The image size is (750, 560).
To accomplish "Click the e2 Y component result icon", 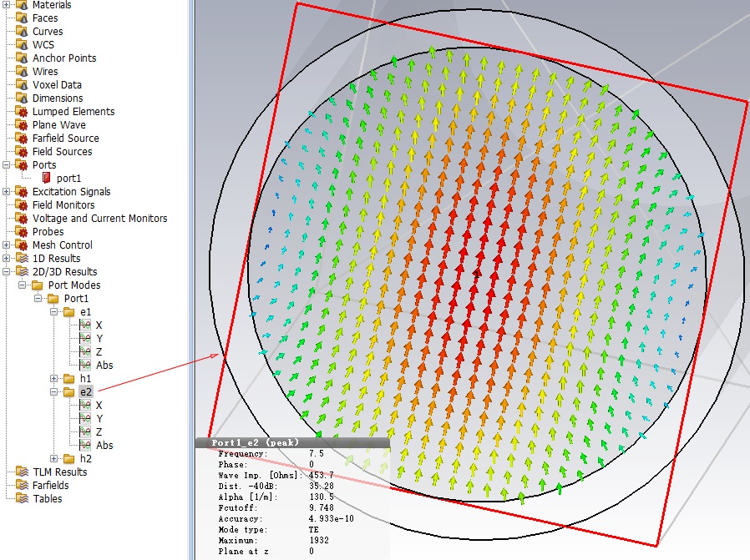I will 85,419.
